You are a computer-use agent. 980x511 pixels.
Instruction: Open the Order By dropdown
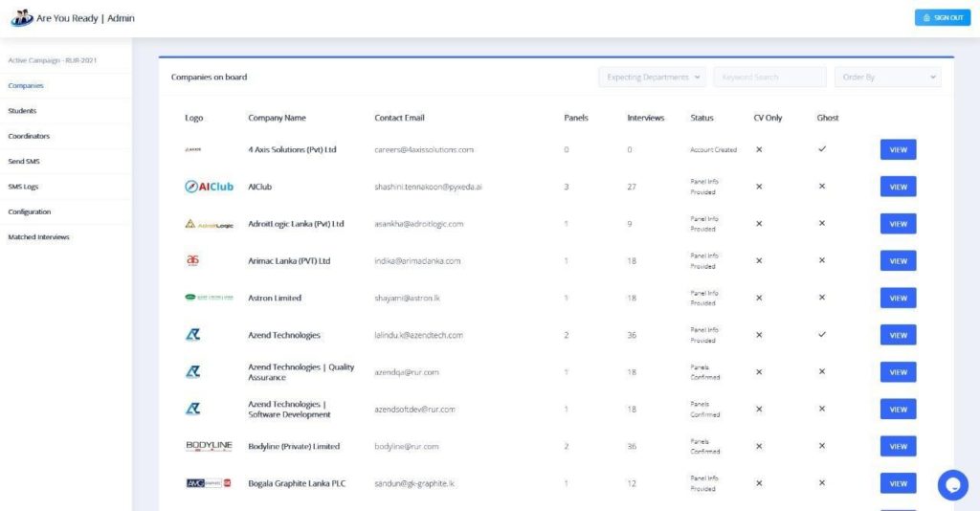pos(887,78)
